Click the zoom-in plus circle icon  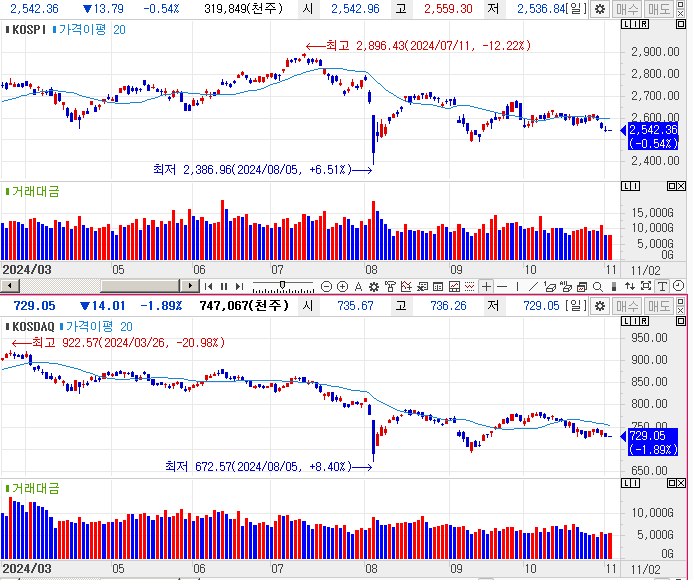342,286
